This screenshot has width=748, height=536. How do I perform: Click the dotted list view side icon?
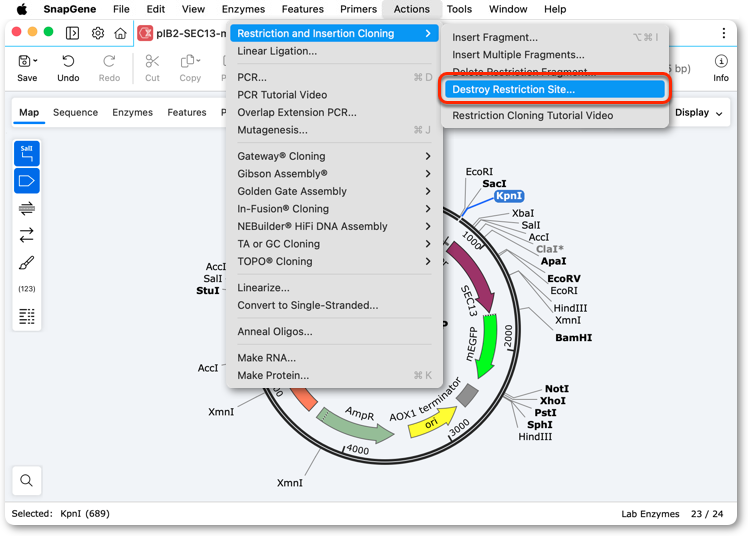point(27,316)
